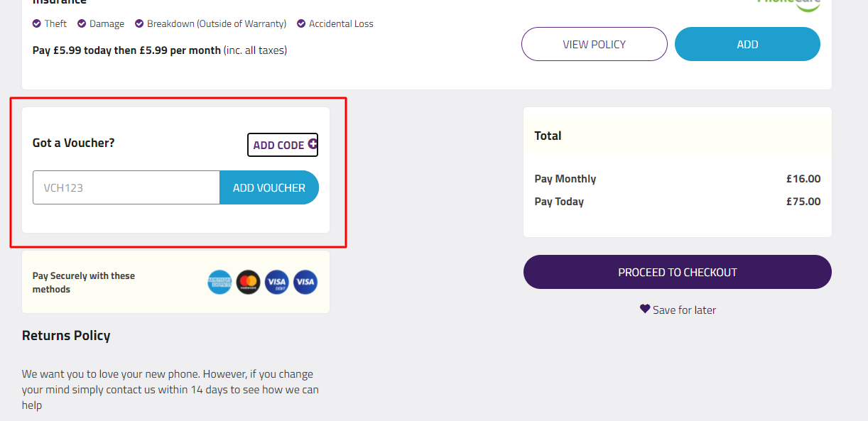The width and height of the screenshot is (868, 421).
Task: Click ADD to include phone insurance
Action: (x=747, y=44)
